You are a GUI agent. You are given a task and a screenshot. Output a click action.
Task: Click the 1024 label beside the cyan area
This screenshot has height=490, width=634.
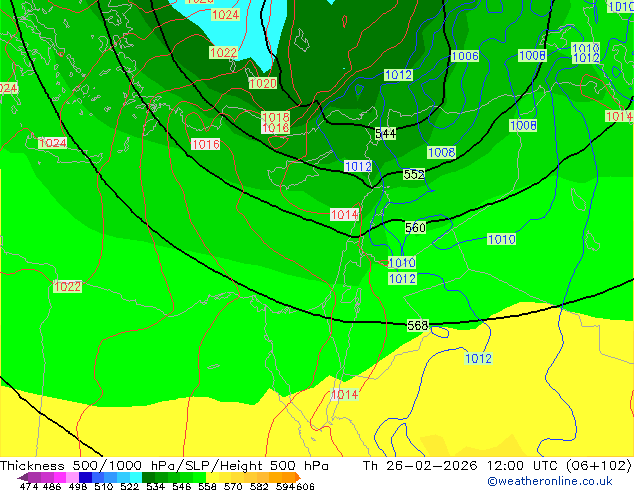[226, 15]
